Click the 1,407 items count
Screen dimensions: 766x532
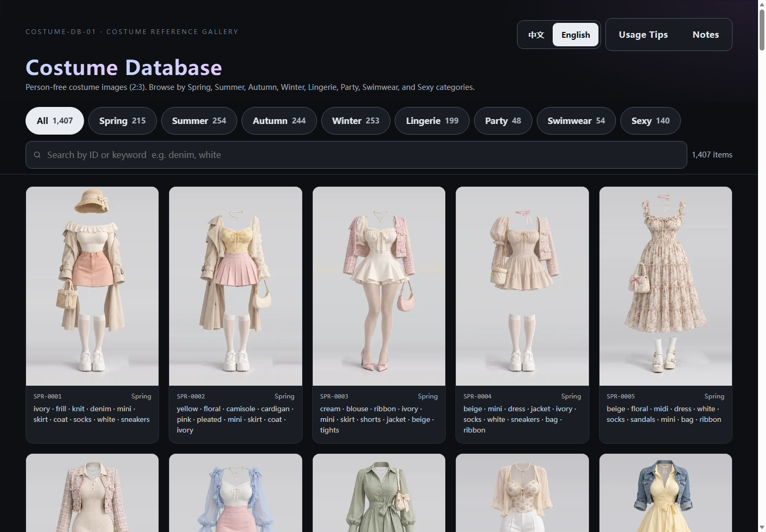point(712,155)
